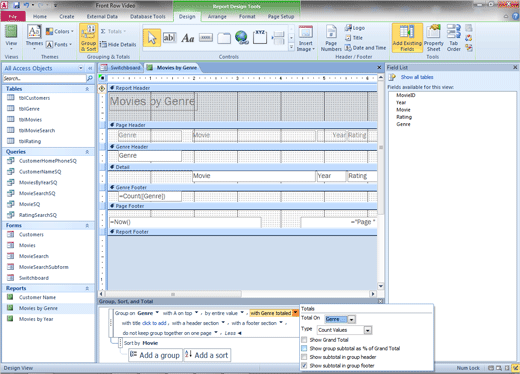Open the Type Count Values dropdown

coord(368,330)
